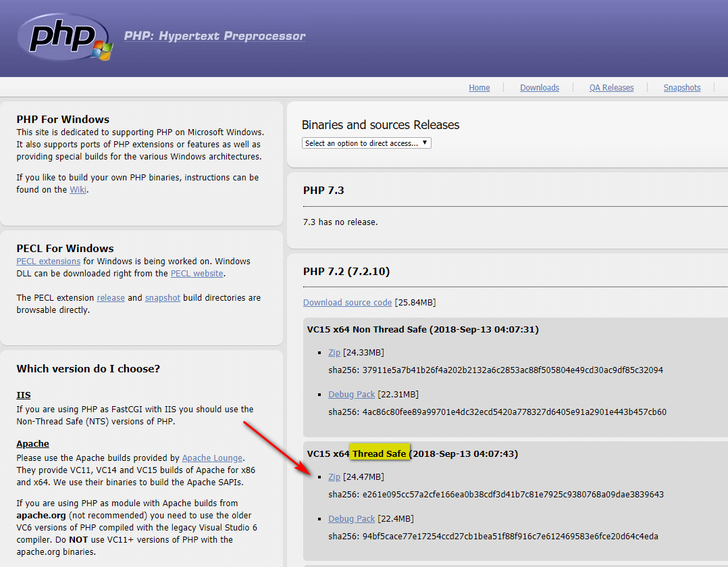
Task: Navigate to the Snapshots page
Action: 681,88
